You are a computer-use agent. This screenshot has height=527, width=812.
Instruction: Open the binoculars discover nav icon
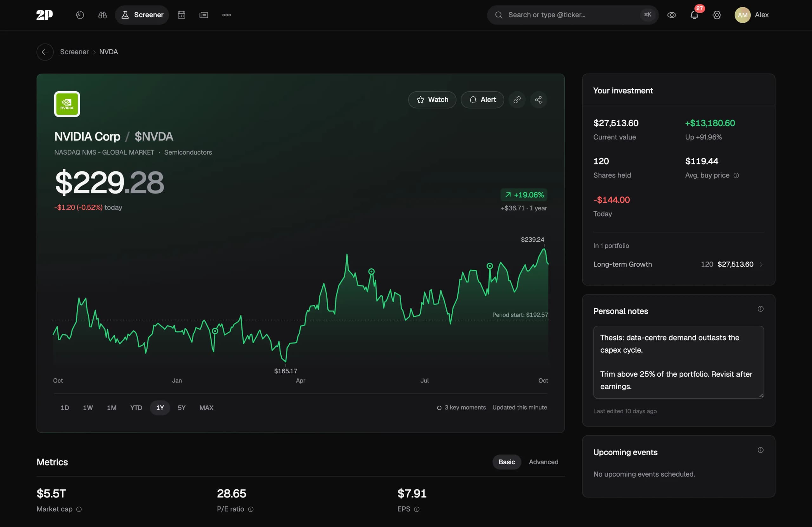[102, 15]
